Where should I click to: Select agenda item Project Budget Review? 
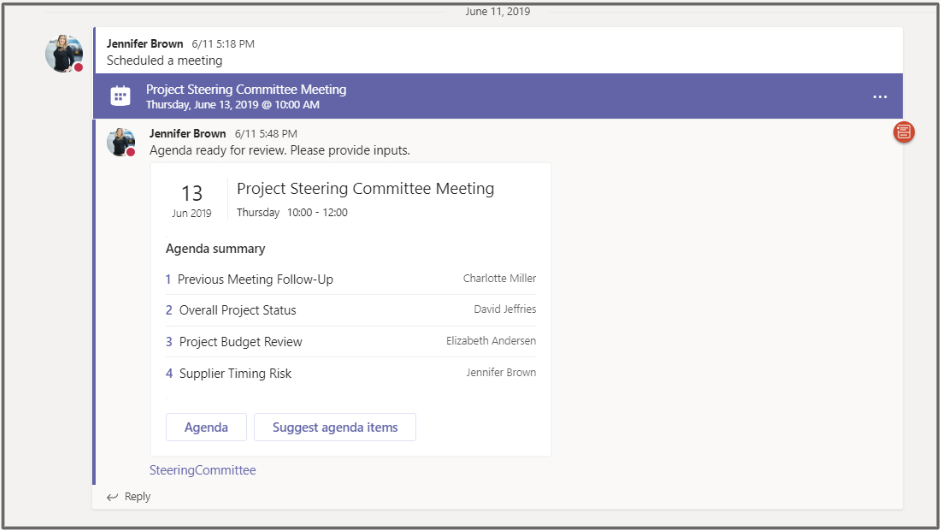(240, 342)
